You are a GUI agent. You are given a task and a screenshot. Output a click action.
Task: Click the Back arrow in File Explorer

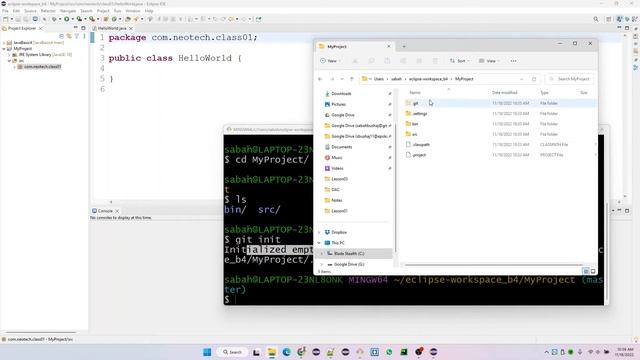pos(320,79)
